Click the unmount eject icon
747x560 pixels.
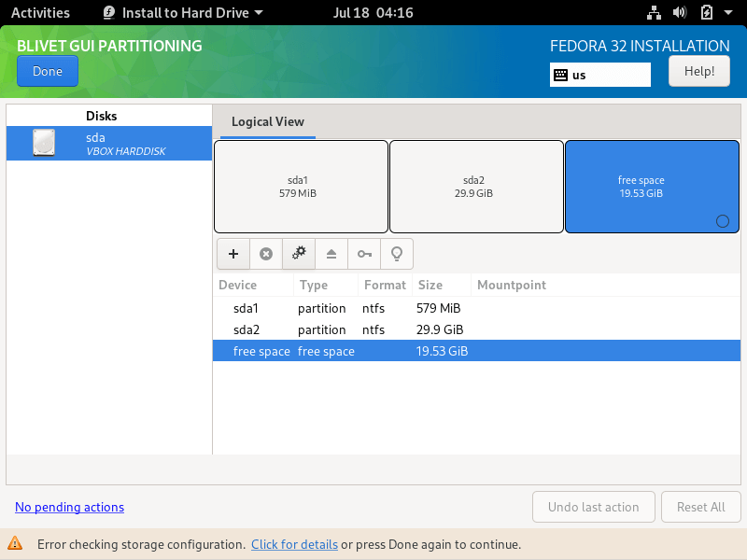(331, 254)
